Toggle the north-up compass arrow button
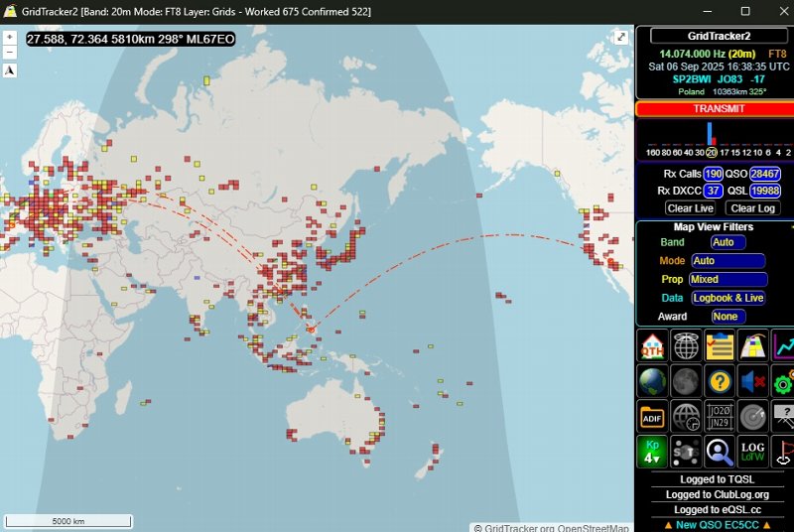This screenshot has height=532, width=794. pyautogui.click(x=9, y=70)
